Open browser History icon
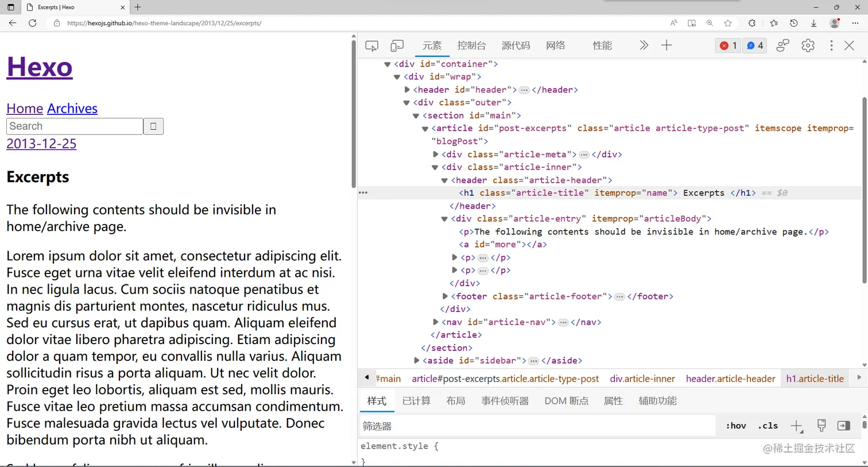The height and width of the screenshot is (467, 868). tap(794, 23)
